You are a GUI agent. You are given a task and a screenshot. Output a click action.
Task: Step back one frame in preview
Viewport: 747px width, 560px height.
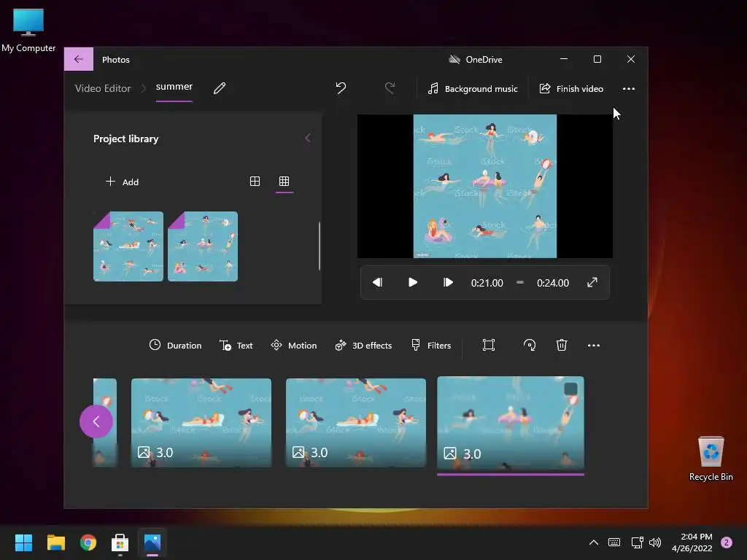377,282
